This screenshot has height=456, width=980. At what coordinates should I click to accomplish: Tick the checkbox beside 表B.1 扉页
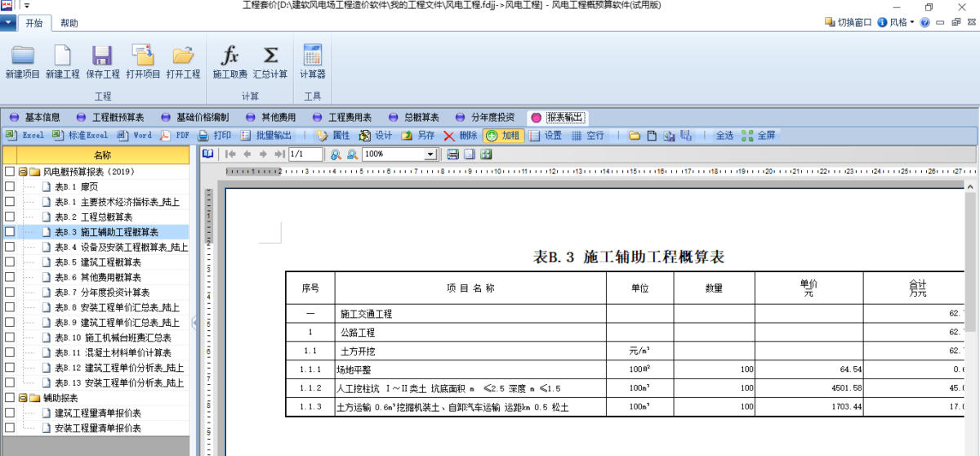pos(10,187)
